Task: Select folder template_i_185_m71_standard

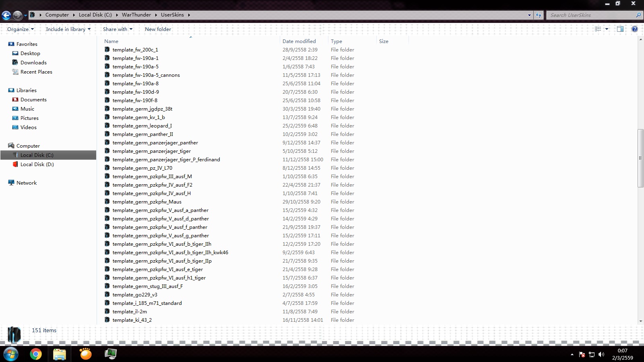Action: click(x=147, y=303)
